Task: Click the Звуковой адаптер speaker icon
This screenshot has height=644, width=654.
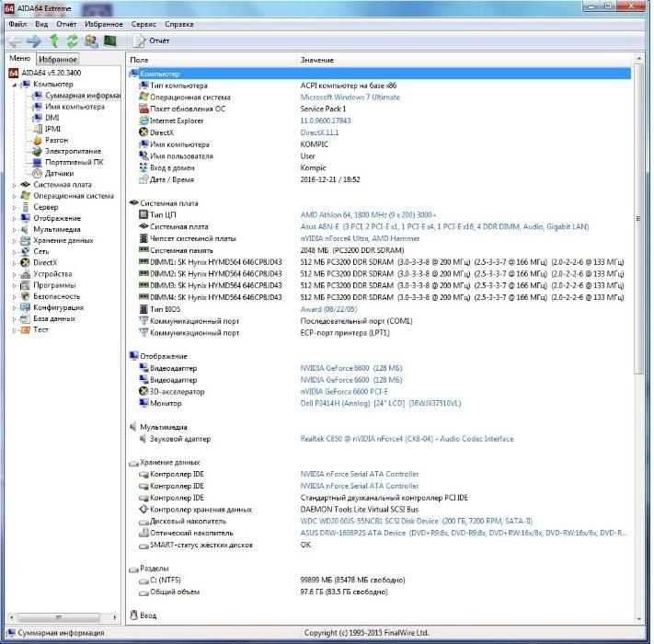Action: [x=143, y=438]
